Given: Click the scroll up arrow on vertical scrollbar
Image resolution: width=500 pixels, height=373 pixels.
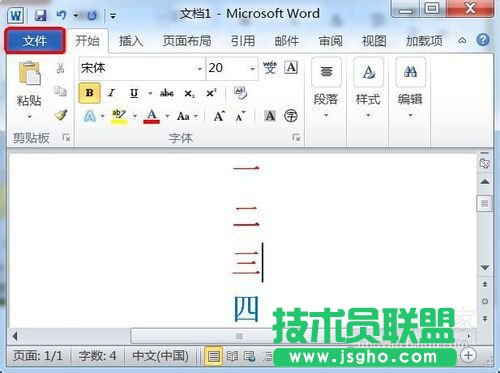Looking at the screenshot, I should [485, 182].
